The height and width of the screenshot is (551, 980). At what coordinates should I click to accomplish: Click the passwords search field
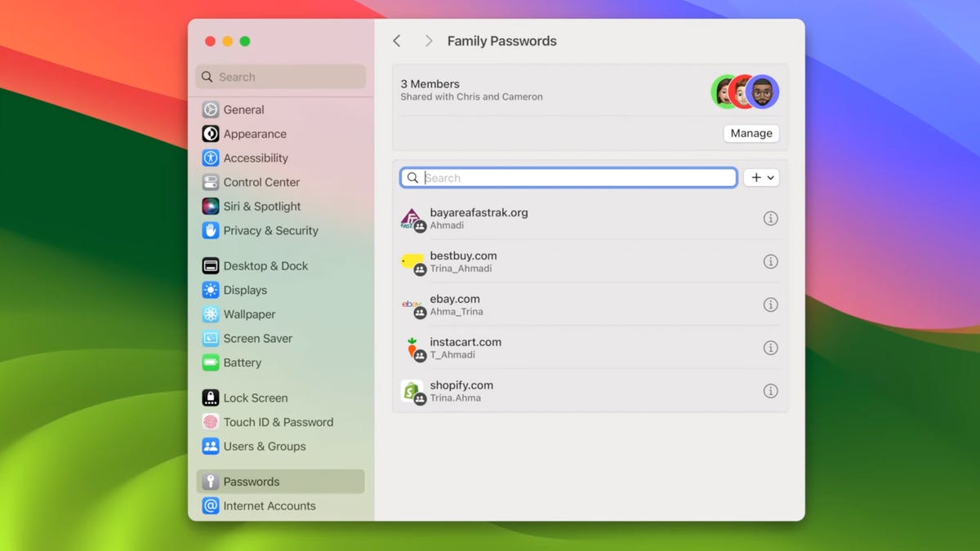569,177
